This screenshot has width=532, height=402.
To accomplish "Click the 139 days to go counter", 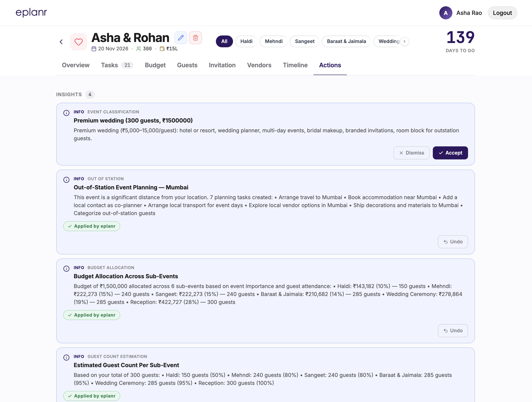I will pyautogui.click(x=460, y=41).
